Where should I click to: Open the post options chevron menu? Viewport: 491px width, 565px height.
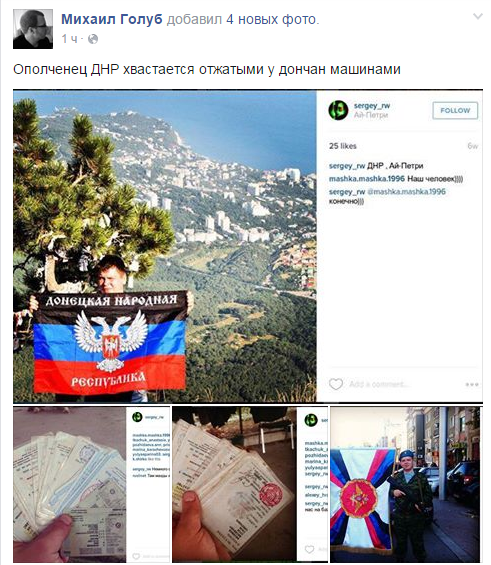coord(477,16)
